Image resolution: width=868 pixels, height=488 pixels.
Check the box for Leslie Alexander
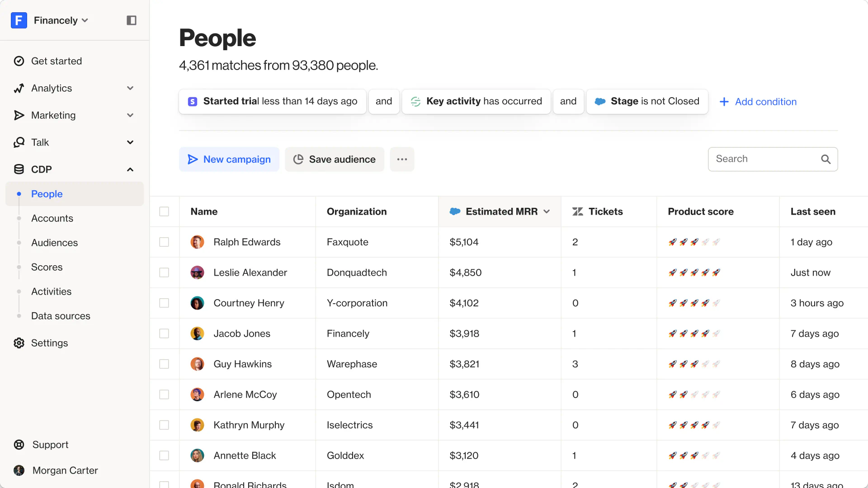pos(164,272)
